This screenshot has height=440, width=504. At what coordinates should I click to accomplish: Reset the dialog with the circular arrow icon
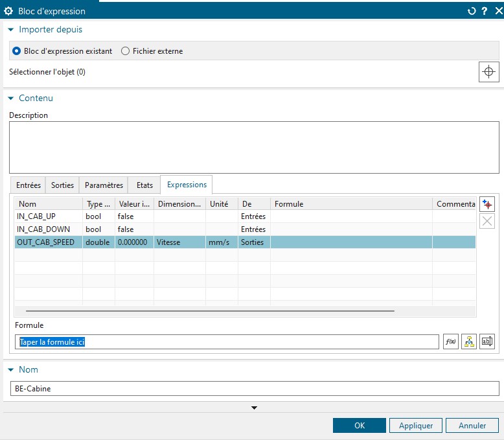tap(472, 11)
